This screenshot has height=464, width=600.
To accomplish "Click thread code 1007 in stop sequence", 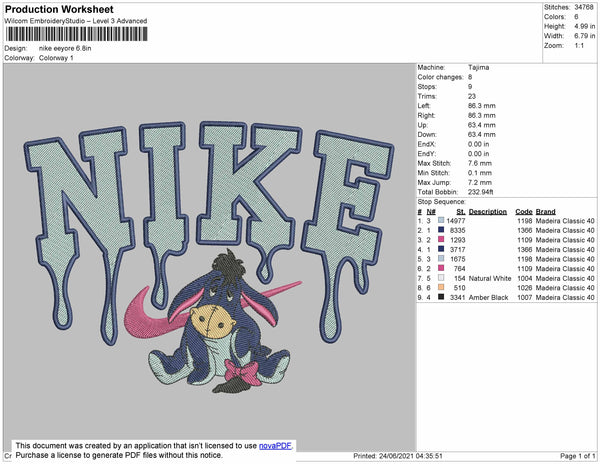I will point(525,298).
